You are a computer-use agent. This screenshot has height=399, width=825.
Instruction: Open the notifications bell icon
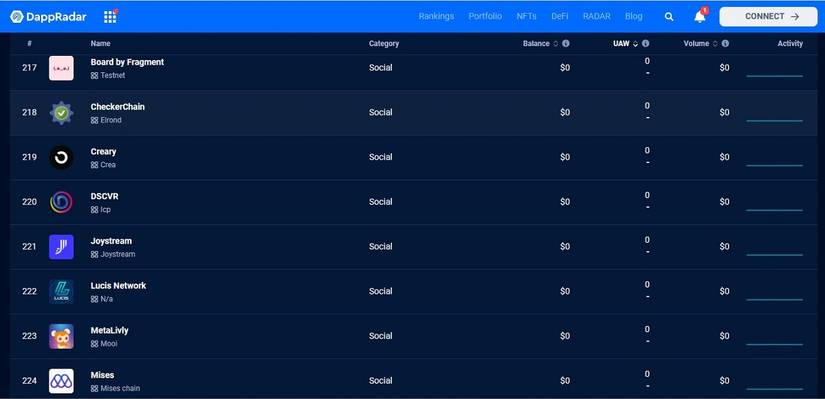[x=700, y=17]
